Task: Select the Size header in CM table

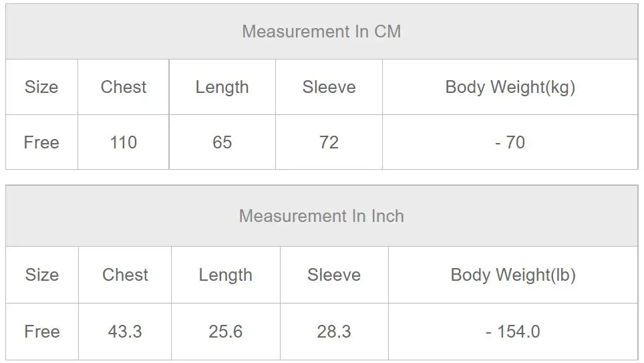Action: pos(41,87)
